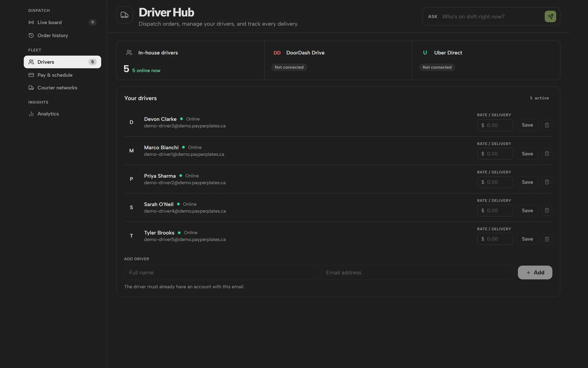This screenshot has width=588, height=368.
Task: Click the In-house drivers people icon
Action: coord(129,53)
